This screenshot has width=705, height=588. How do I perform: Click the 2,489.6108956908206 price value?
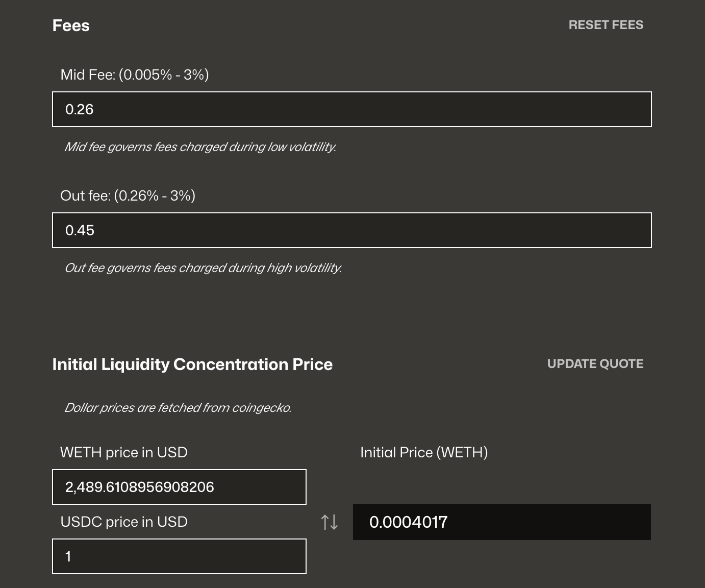[x=140, y=487]
